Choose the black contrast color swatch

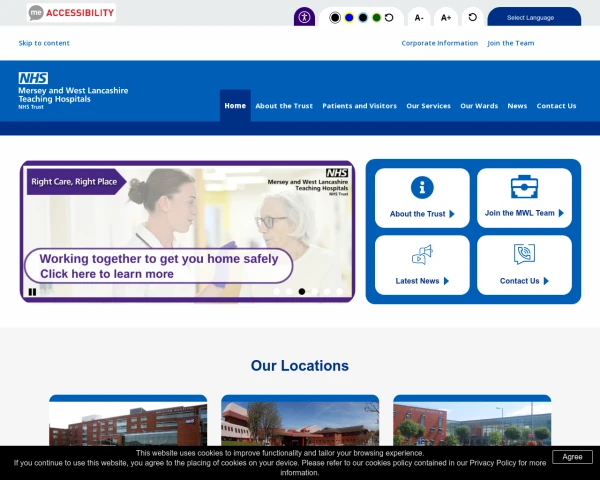(335, 18)
